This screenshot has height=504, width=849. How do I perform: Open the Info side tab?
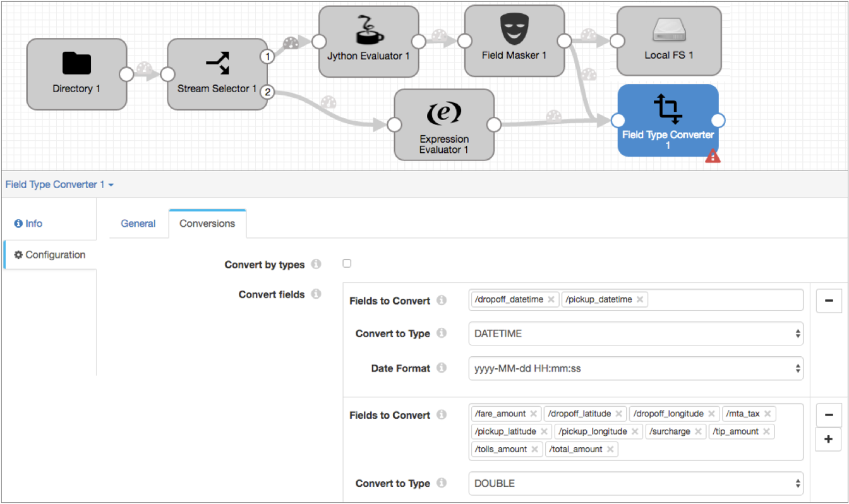coord(28,224)
